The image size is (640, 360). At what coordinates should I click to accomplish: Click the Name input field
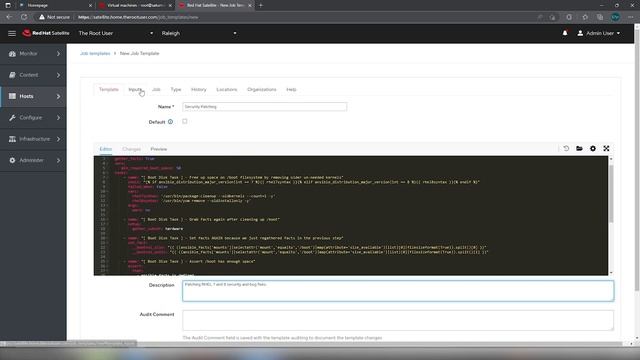(x=264, y=107)
